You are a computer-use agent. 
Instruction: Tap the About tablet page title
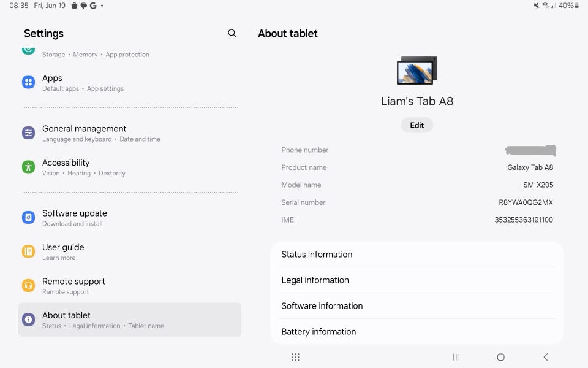288,33
